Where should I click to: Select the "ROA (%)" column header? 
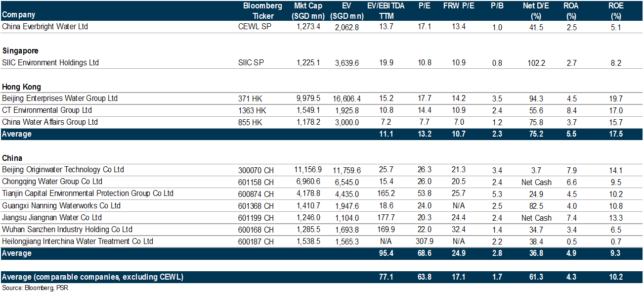[x=571, y=10]
